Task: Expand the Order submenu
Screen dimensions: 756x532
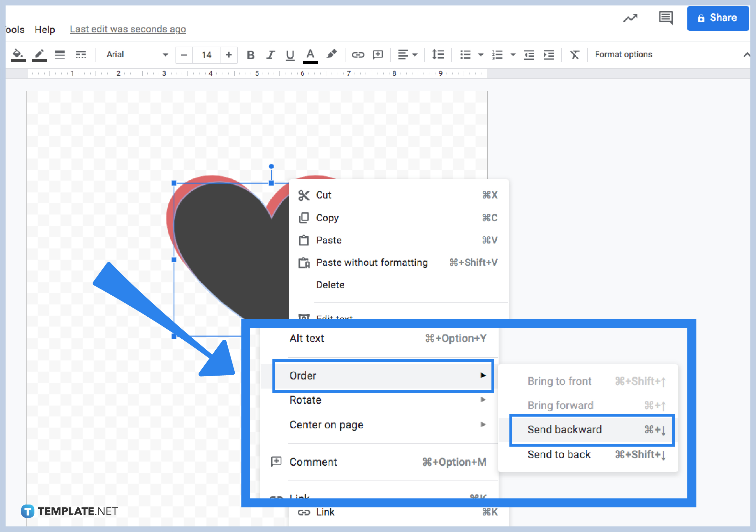Action: click(383, 376)
